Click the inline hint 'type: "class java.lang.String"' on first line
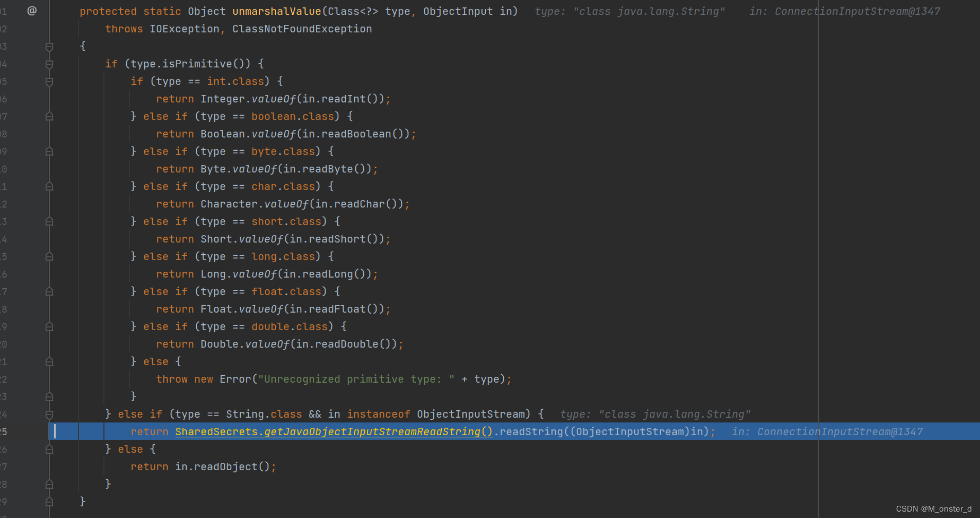The height and width of the screenshot is (518, 980). pyautogui.click(x=630, y=11)
